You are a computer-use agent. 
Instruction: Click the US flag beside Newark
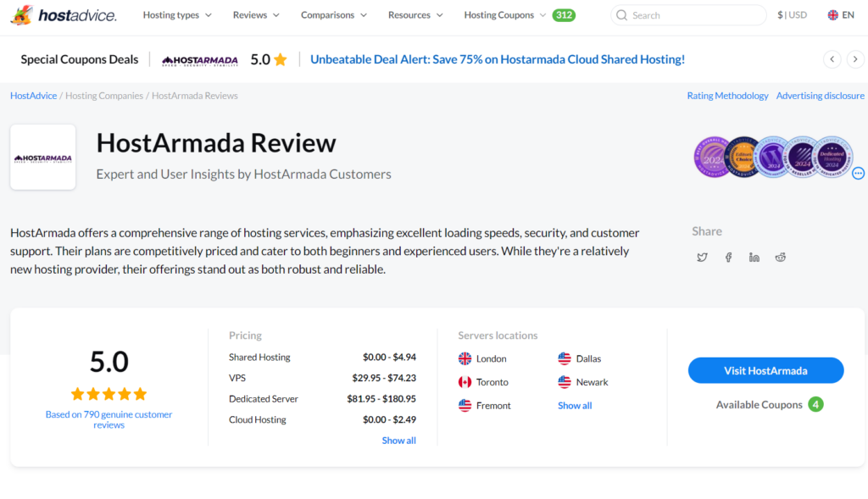(564, 382)
